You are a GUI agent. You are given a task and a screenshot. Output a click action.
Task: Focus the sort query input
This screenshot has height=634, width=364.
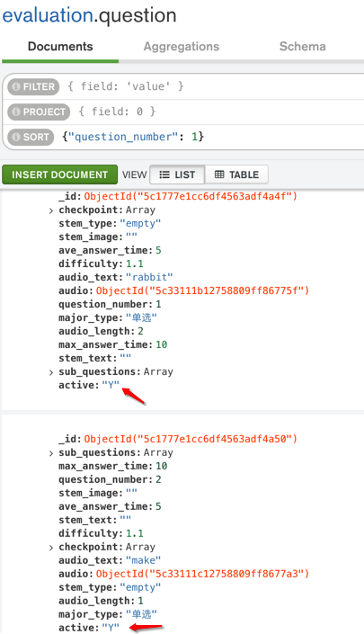click(210, 137)
